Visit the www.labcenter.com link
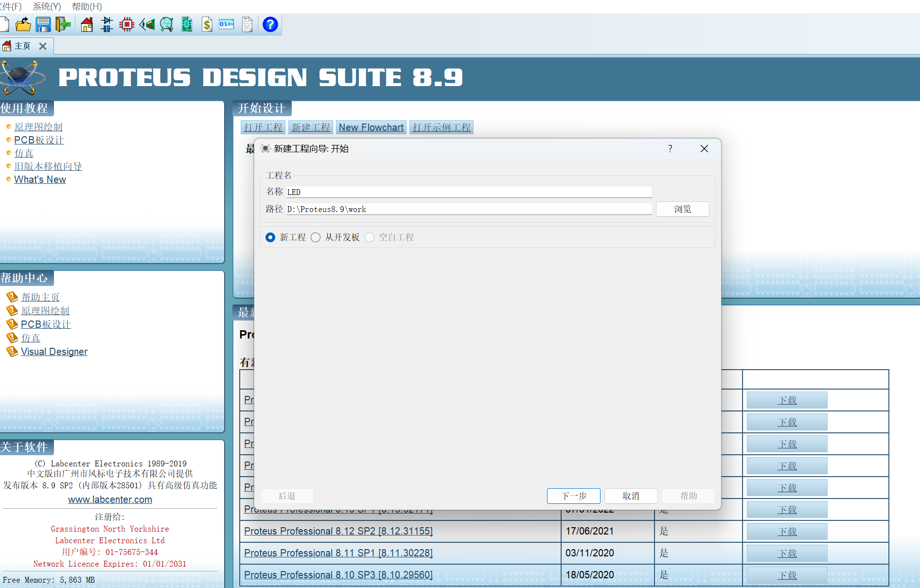Viewport: 920px width, 588px height. click(x=110, y=499)
